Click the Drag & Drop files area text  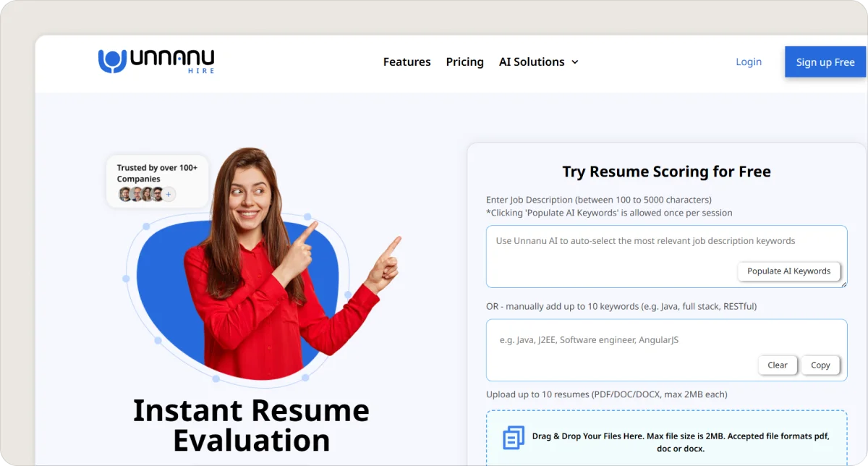[x=681, y=442]
